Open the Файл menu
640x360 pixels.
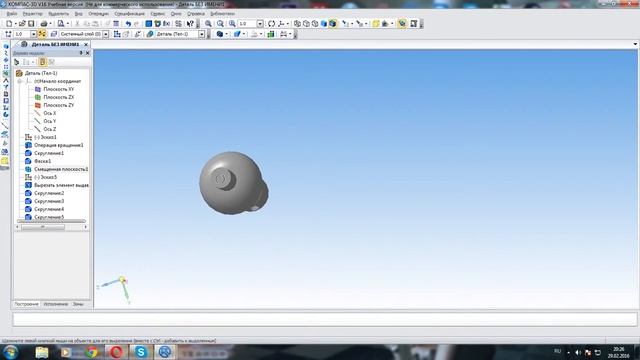(x=12, y=14)
